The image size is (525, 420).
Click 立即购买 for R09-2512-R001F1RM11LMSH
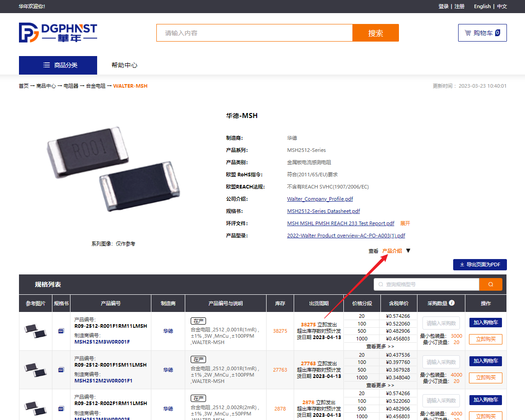tap(486, 339)
